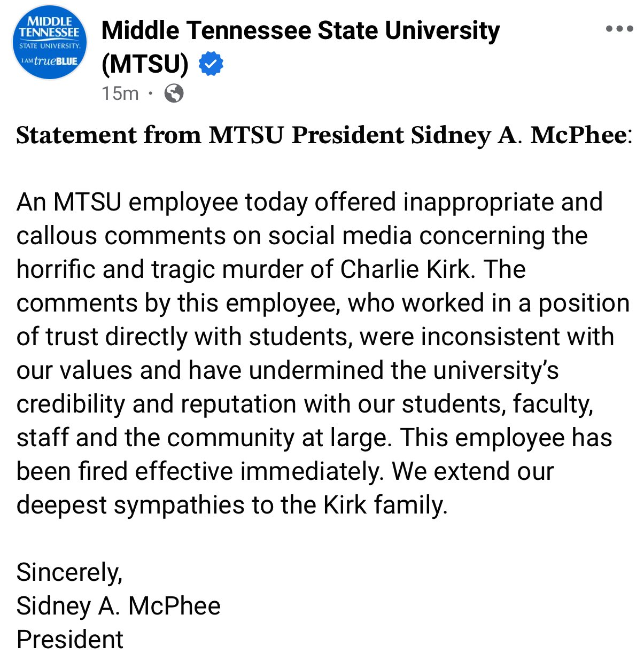Click deepest sympathies to the Kirk family line
Screen dimensions: 644x661
point(232,506)
